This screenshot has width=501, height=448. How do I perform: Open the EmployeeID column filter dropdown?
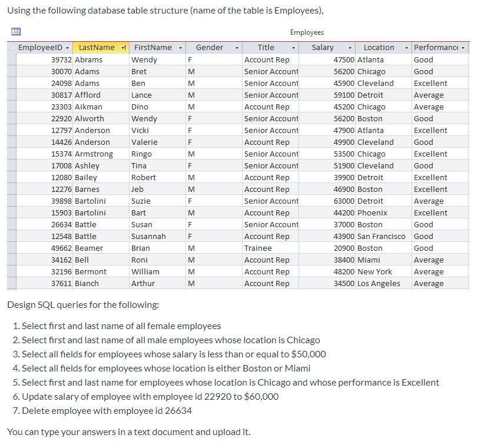tap(68, 47)
